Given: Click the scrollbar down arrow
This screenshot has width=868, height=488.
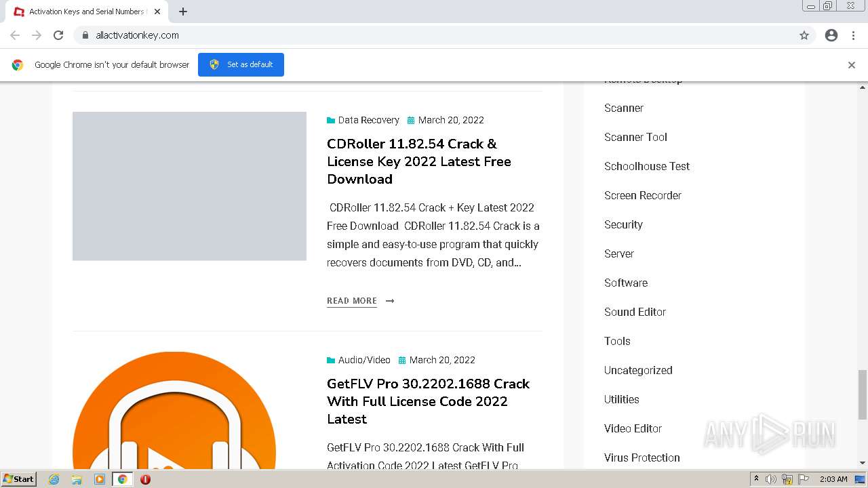Looking at the screenshot, I should [862, 464].
